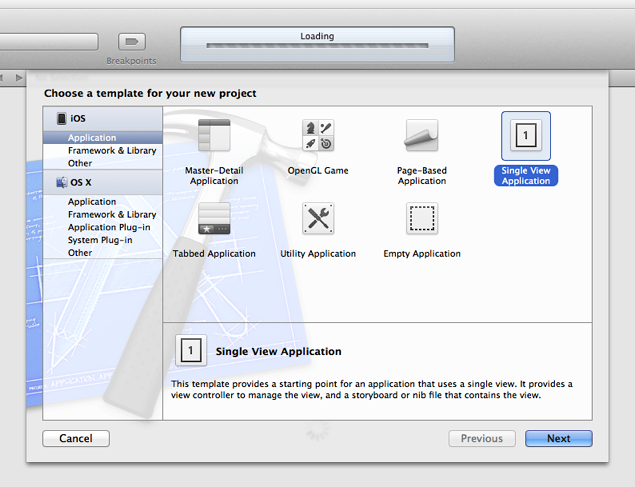This screenshot has width=635, height=487.
Task: Choose the Tabbed Application template icon
Action: (x=214, y=219)
